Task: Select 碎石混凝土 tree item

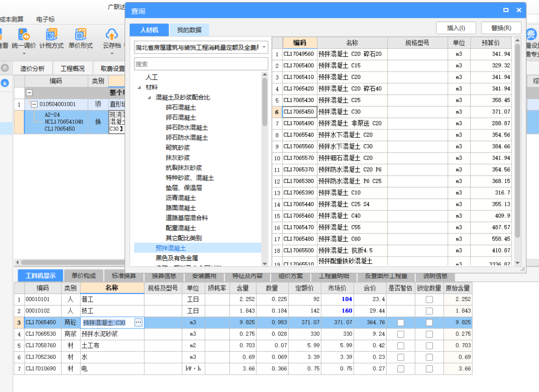Action: coord(181,107)
